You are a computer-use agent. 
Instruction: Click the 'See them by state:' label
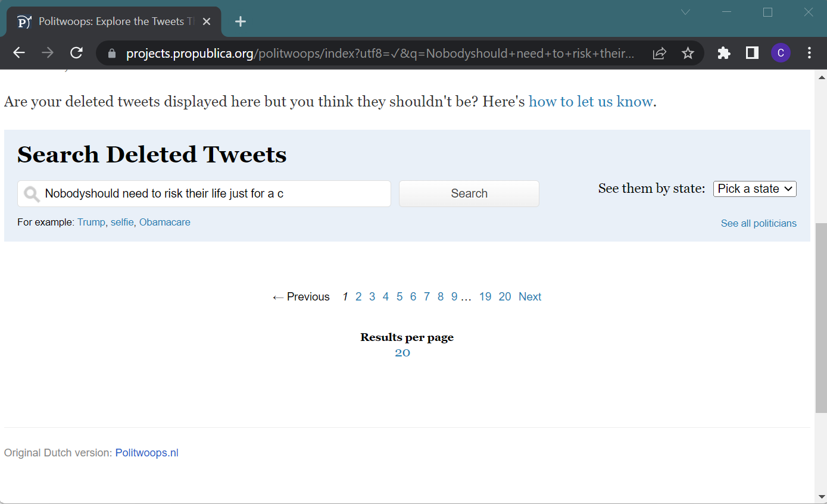[652, 189]
